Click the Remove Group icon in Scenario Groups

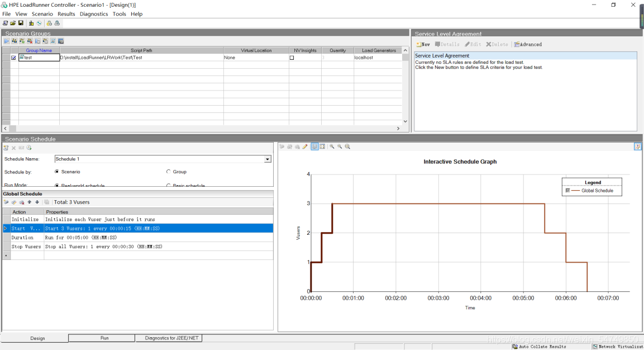[x=30, y=41]
